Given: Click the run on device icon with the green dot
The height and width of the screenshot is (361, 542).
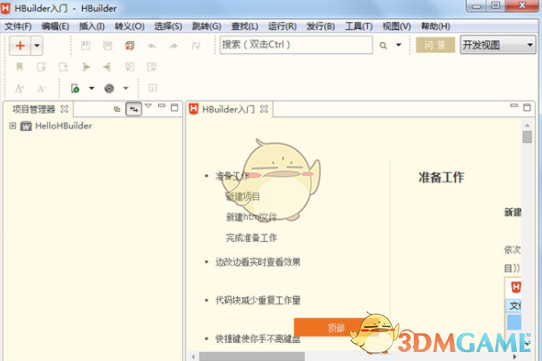Looking at the screenshot, I should tap(75, 89).
